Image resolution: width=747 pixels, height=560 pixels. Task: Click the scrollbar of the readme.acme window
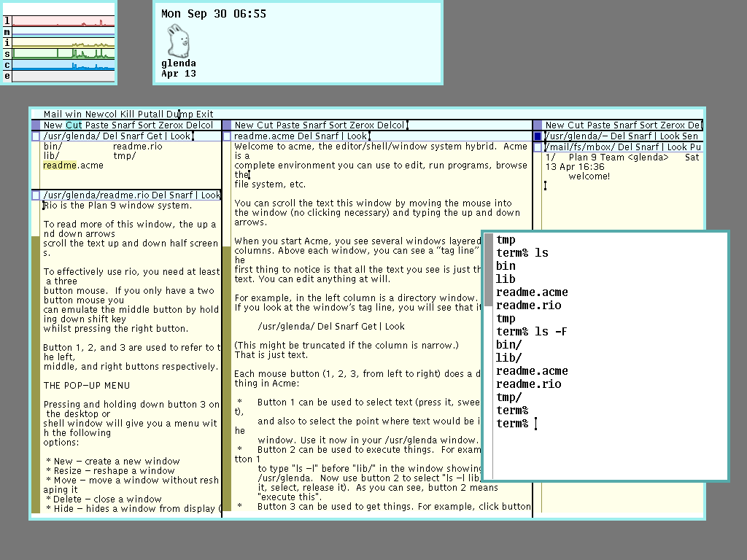click(228, 326)
